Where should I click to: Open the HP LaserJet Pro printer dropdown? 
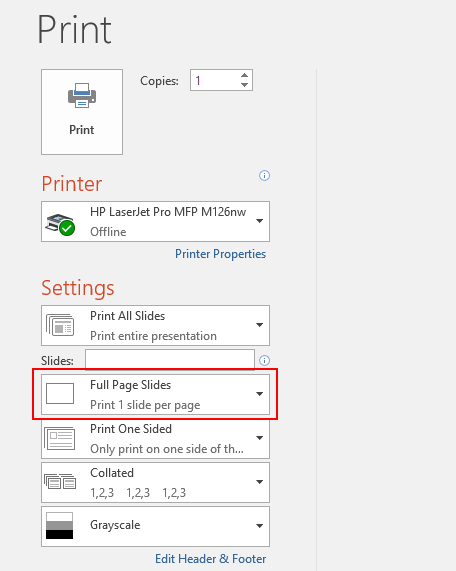pos(156,221)
